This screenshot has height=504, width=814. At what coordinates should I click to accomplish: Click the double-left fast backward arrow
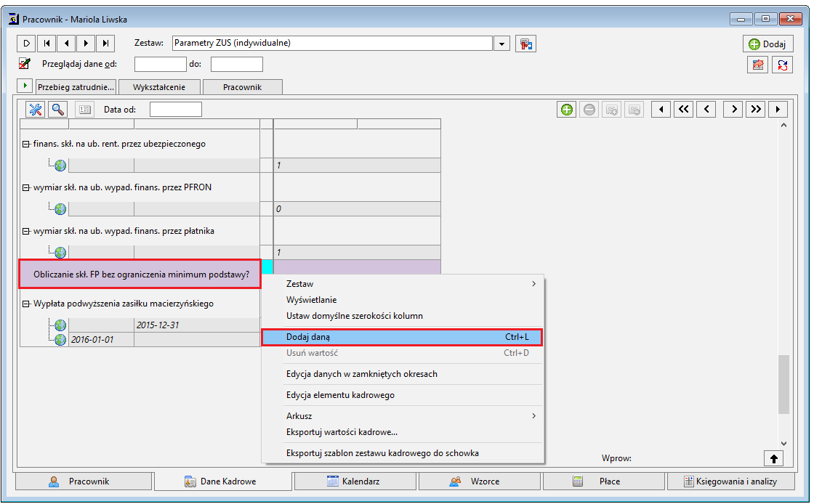pyautogui.click(x=684, y=110)
